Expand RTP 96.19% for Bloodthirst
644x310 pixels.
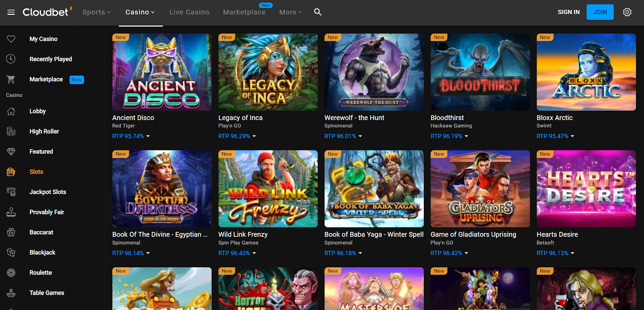450,136
